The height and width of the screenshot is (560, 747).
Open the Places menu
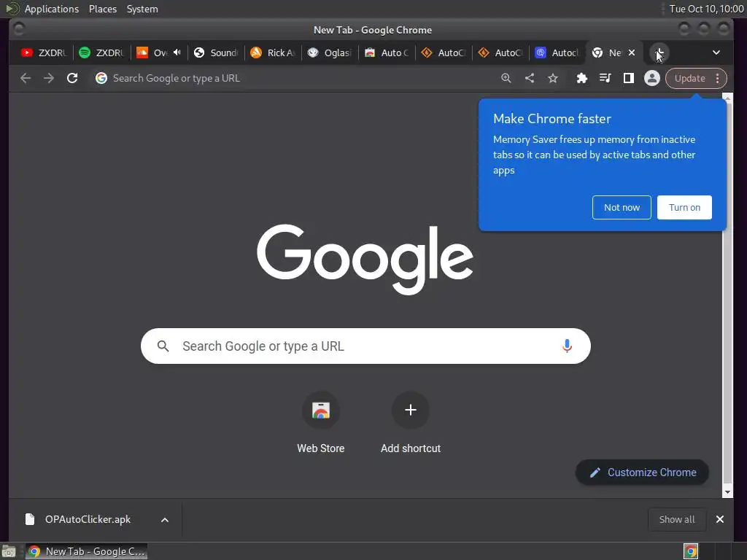tap(102, 9)
